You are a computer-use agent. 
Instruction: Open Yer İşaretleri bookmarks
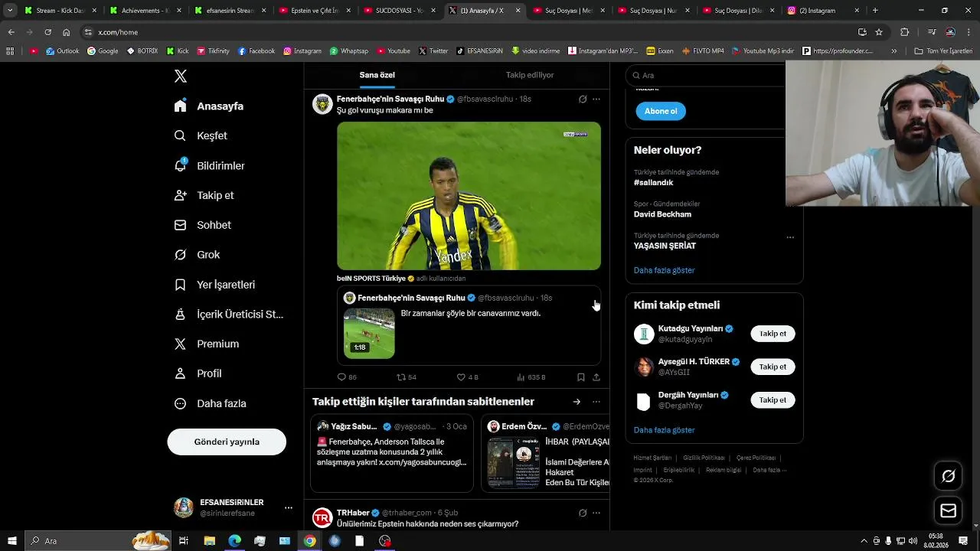[214, 285]
